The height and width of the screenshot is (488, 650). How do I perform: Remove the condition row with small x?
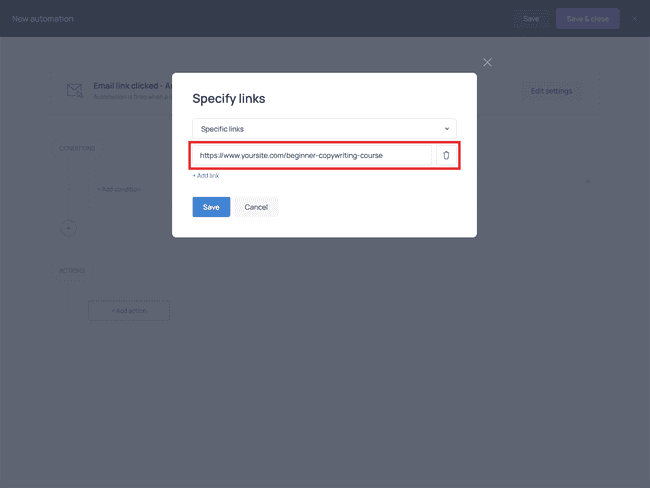(588, 182)
